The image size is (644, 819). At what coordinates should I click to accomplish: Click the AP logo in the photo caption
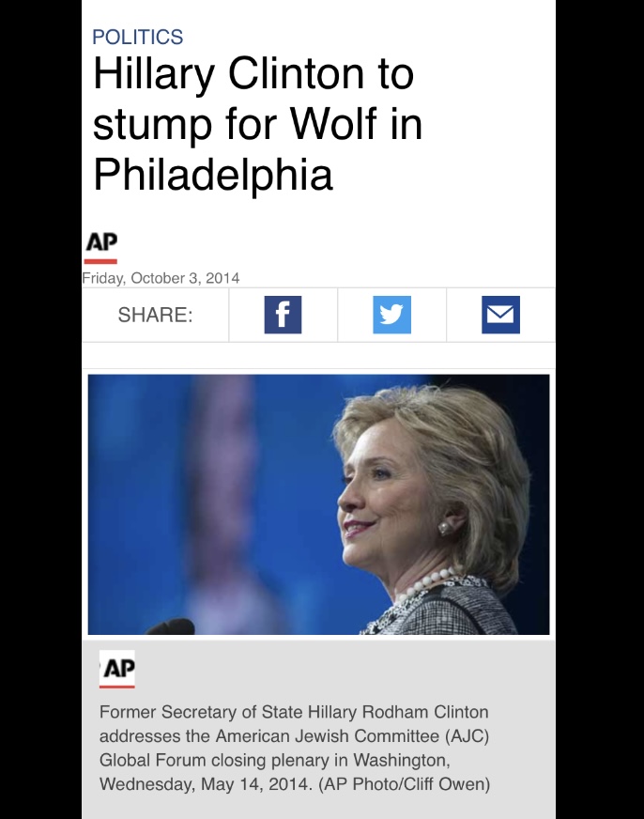coord(117,669)
